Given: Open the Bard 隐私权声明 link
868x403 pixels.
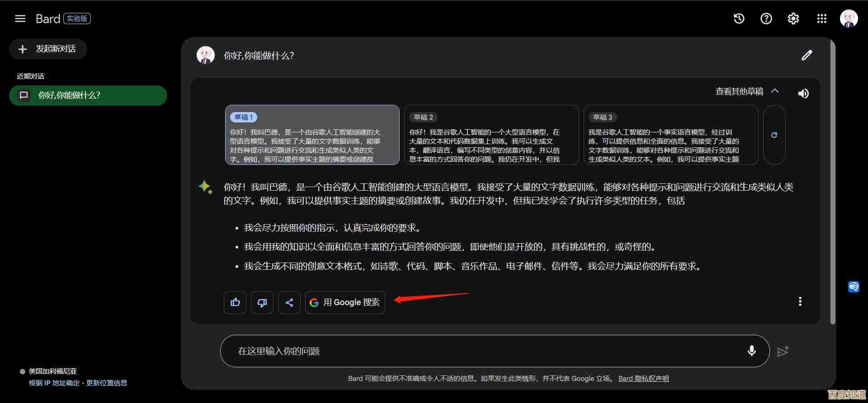Looking at the screenshot, I should [x=643, y=379].
